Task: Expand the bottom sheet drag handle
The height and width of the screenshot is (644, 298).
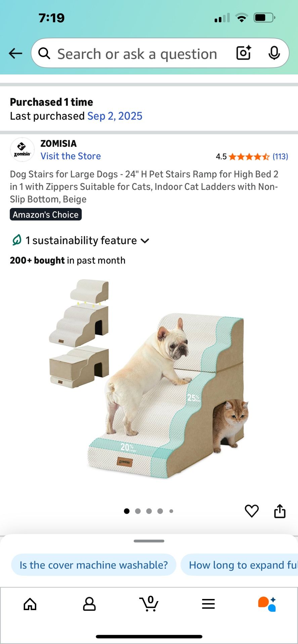Action: coord(149,541)
